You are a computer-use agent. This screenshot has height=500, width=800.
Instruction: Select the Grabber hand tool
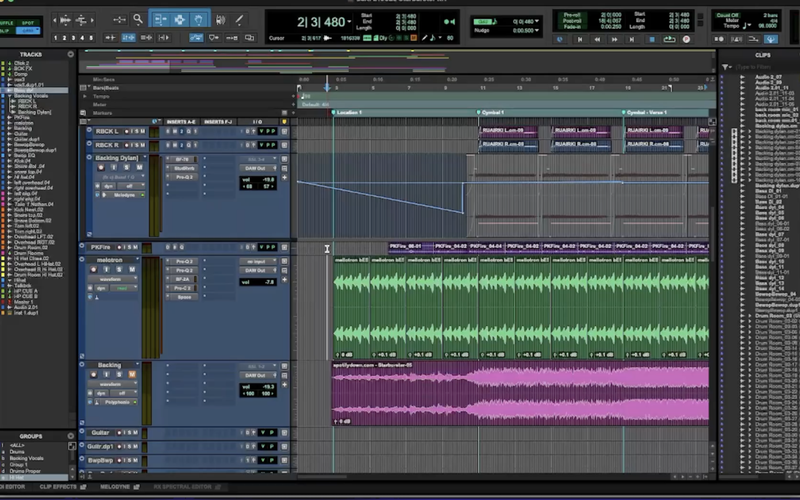[197, 19]
